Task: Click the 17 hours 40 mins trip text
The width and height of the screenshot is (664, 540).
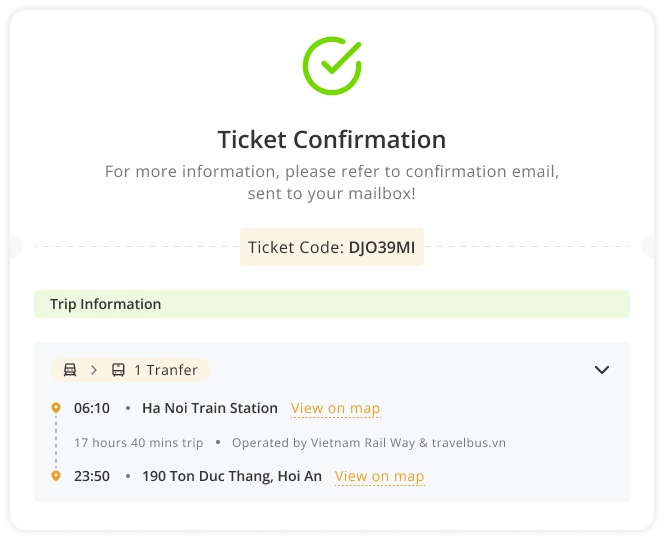Action: [138, 443]
